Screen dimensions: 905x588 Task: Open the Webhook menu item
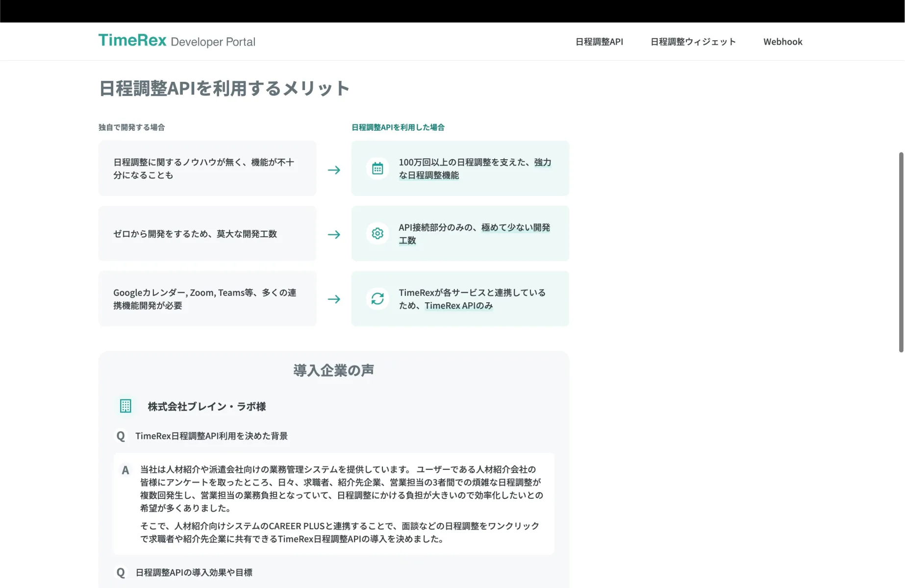[783, 42]
